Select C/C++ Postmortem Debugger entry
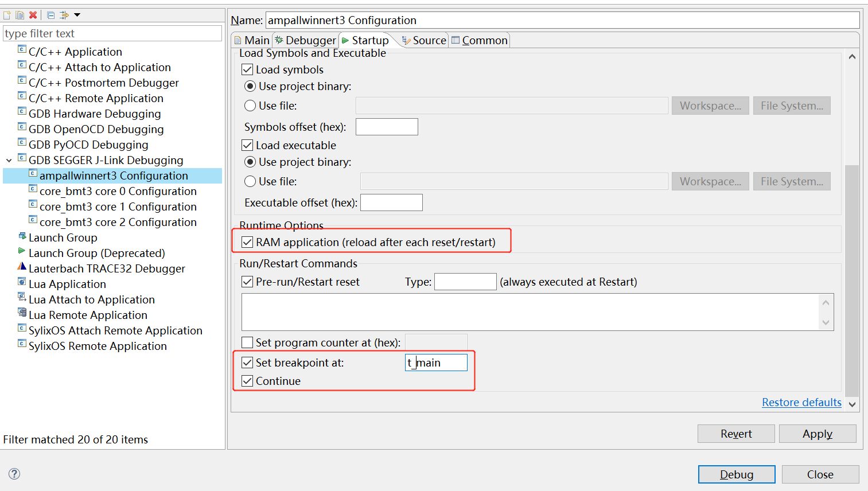The height and width of the screenshot is (491, 868). [x=104, y=83]
